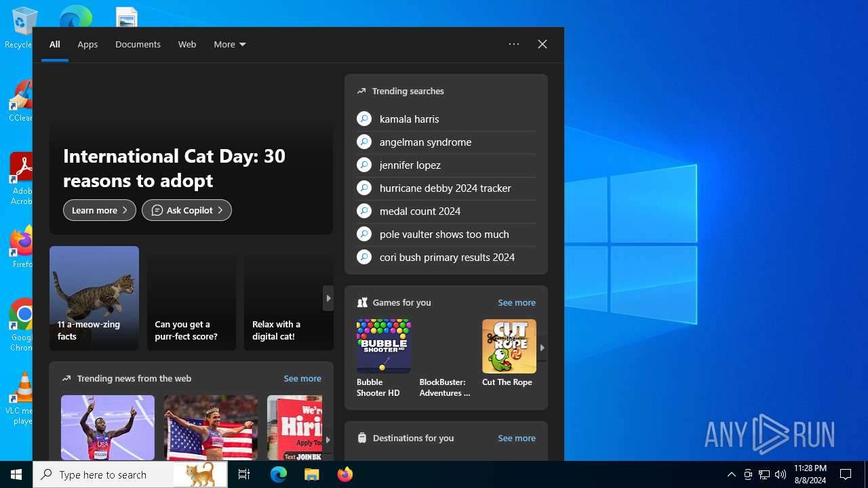Show next cat cards with arrow
Screen dimensions: 868x488
(x=328, y=298)
